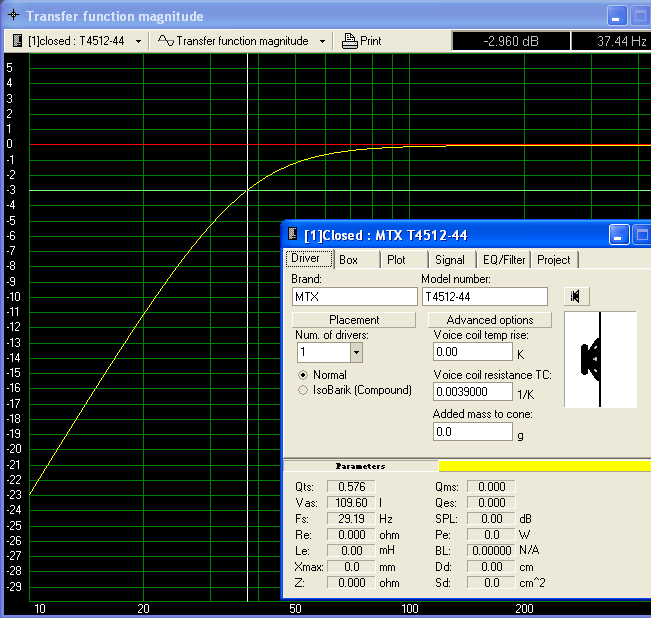Minimize the [1]Closed : MTX T4512-44 window
651x618 pixels.
point(619,235)
